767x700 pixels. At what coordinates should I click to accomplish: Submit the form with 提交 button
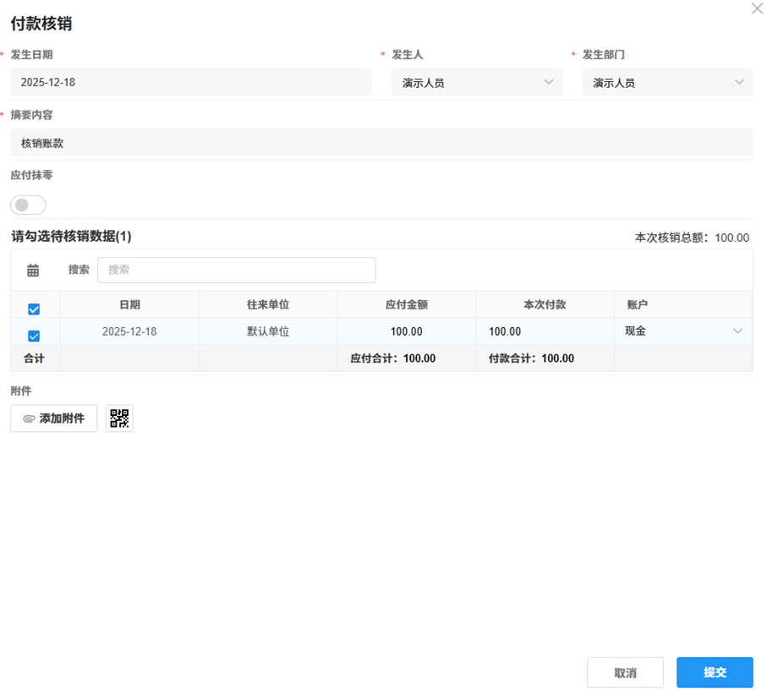(x=714, y=672)
